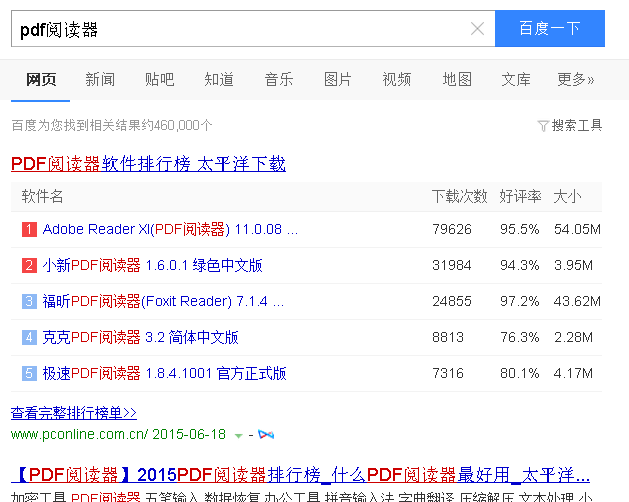This screenshot has width=629, height=502.
Task: Select the 网页 tab
Action: click(41, 79)
